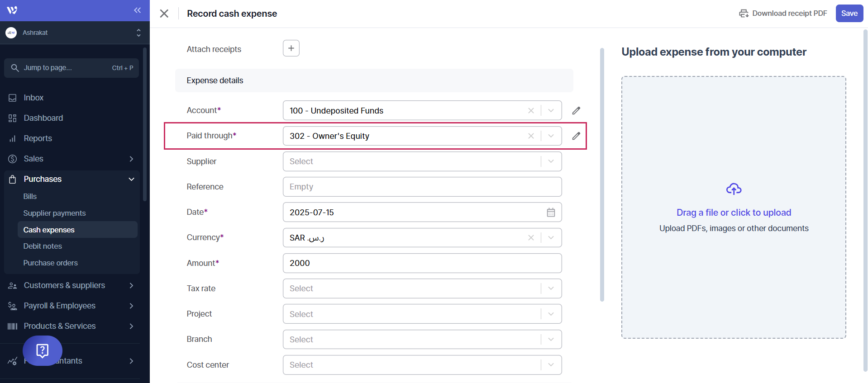Save the cash expense
868x383 pixels.
849,14
